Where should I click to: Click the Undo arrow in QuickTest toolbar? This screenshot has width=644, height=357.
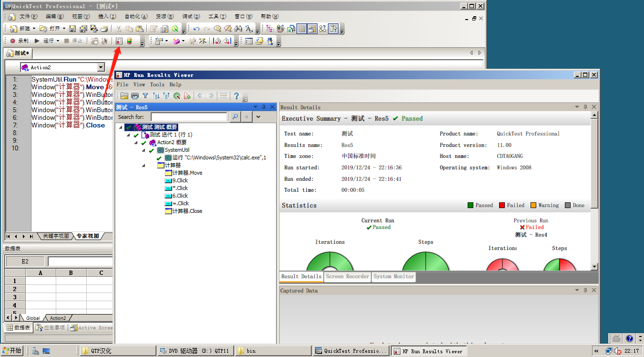click(196, 29)
